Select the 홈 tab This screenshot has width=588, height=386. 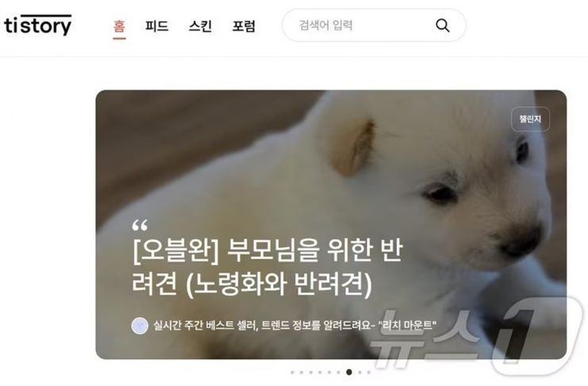[x=119, y=26]
